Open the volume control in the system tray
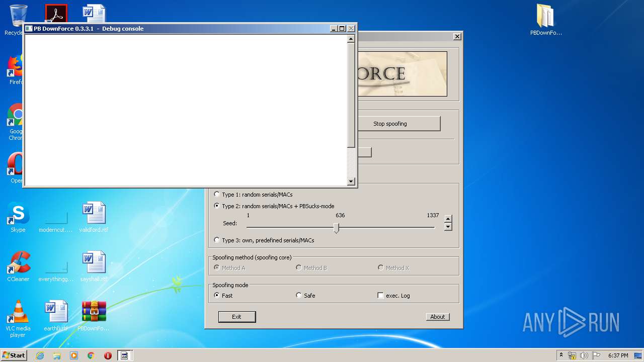644x362 pixels. (584, 355)
